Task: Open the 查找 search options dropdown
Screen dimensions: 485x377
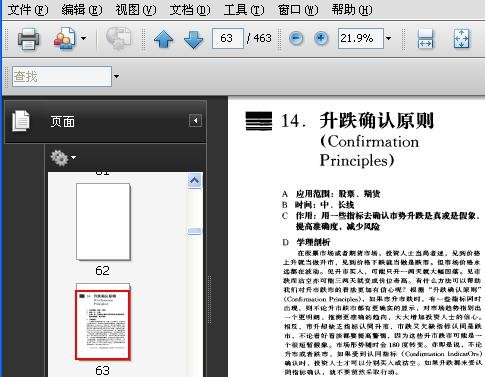Action: 116,77
